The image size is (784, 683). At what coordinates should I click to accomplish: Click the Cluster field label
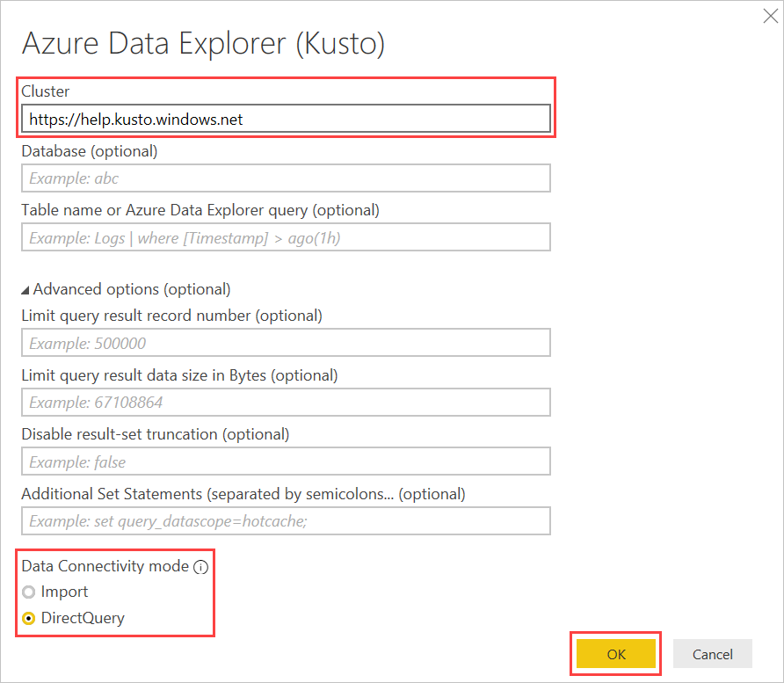(46, 91)
